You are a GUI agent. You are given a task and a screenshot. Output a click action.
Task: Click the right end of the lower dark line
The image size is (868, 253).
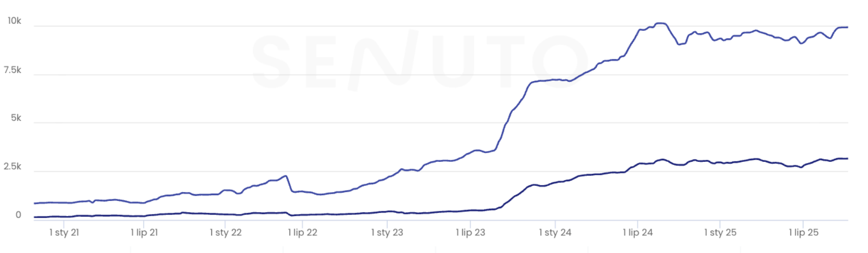point(847,159)
